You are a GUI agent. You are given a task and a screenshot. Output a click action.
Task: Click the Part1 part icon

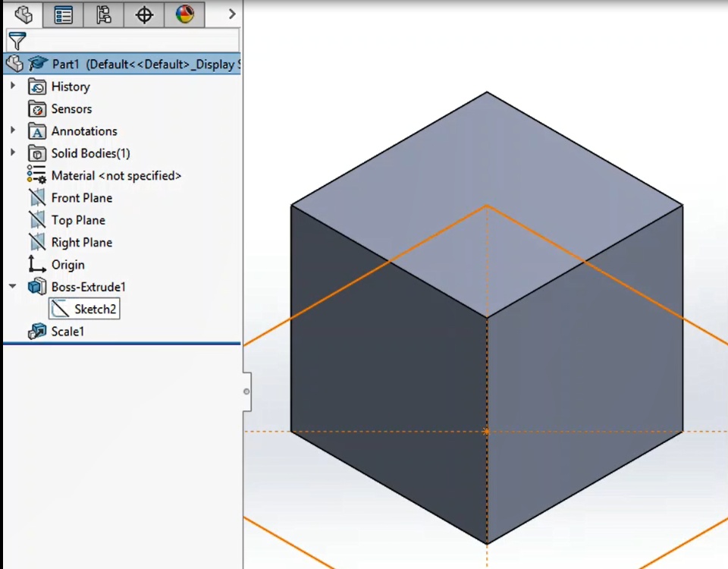coord(15,64)
